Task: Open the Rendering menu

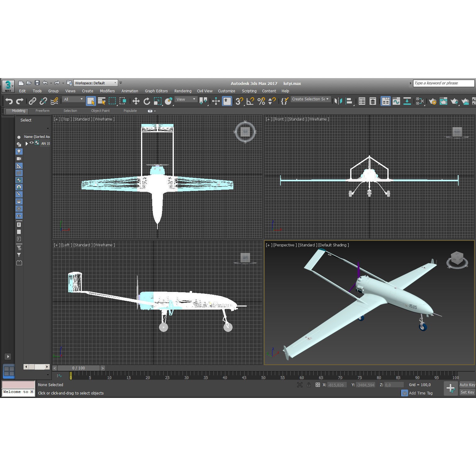Action: pos(183,91)
